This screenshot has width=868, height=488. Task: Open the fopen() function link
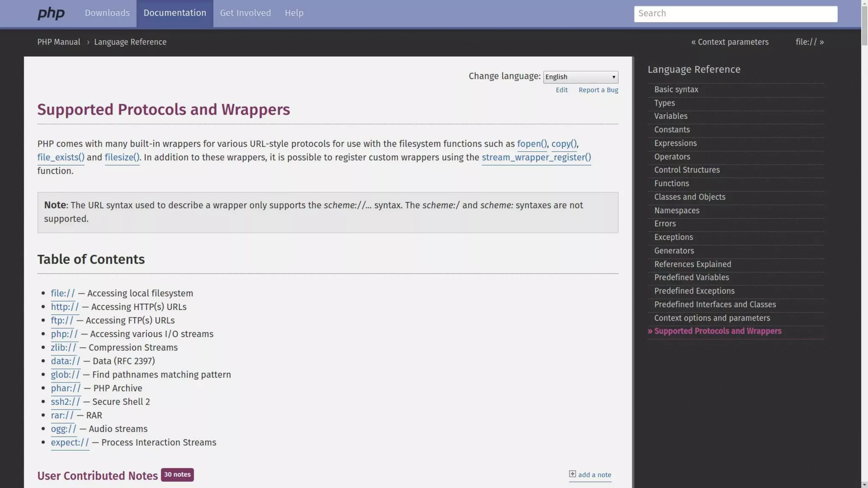coord(531,144)
